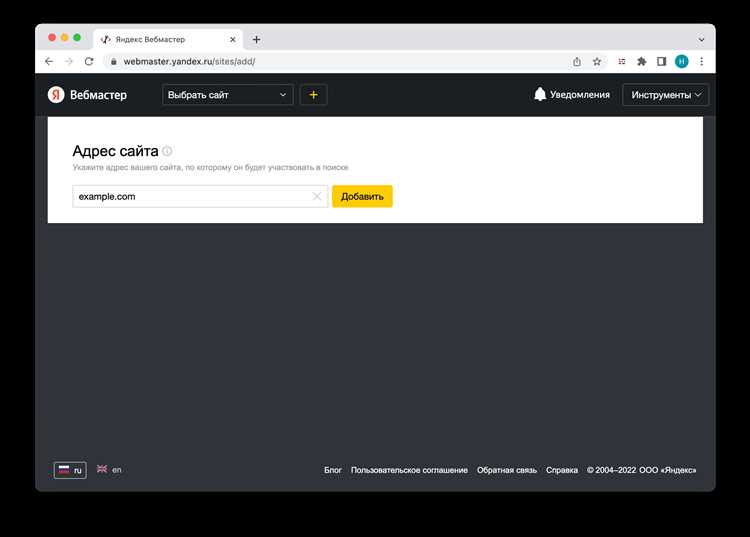Viewport: 750px width, 537px height.
Task: Open Chrome three-dot menu
Action: pyautogui.click(x=702, y=62)
